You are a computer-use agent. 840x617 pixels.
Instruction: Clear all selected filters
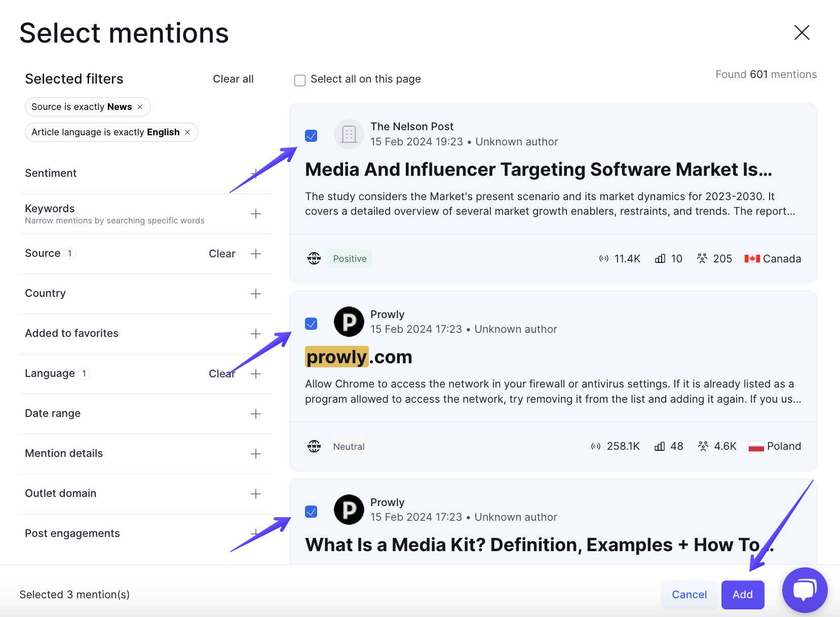pyautogui.click(x=233, y=79)
